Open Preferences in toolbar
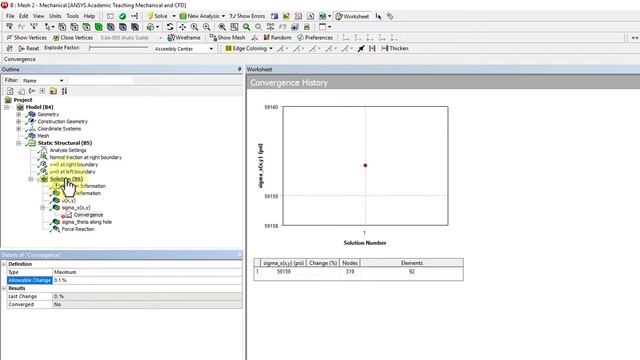This screenshot has height=360, width=640. 315,38
